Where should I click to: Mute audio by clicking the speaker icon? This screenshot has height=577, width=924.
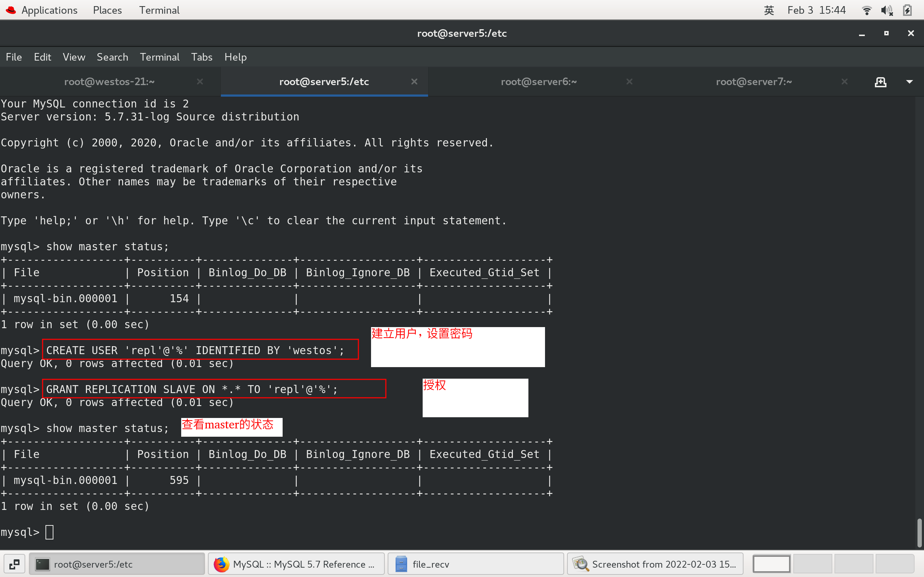887,10
